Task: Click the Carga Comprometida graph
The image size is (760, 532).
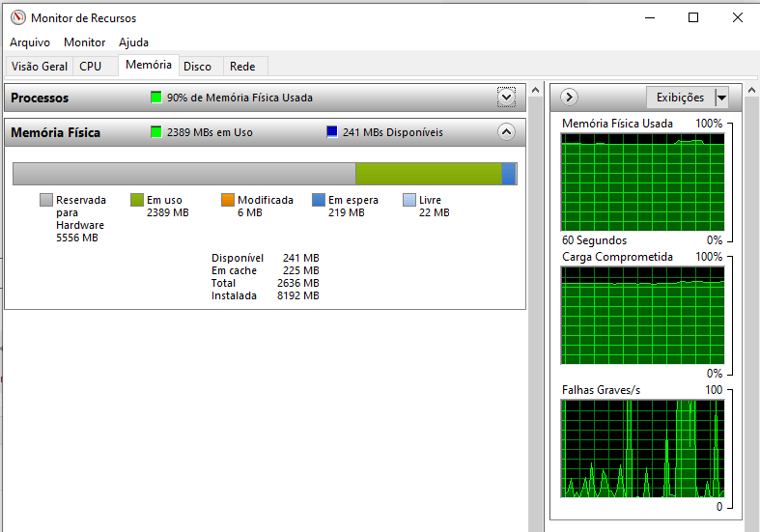Action: click(643, 316)
